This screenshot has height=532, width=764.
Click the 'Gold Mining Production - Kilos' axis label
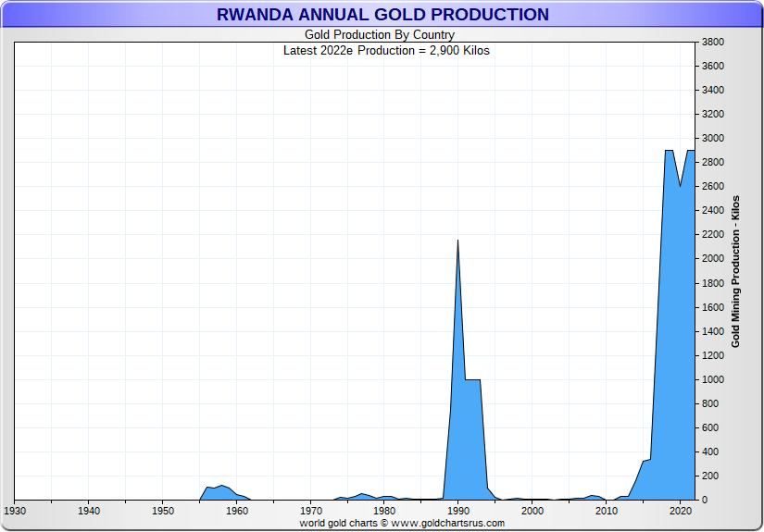pyautogui.click(x=736, y=271)
